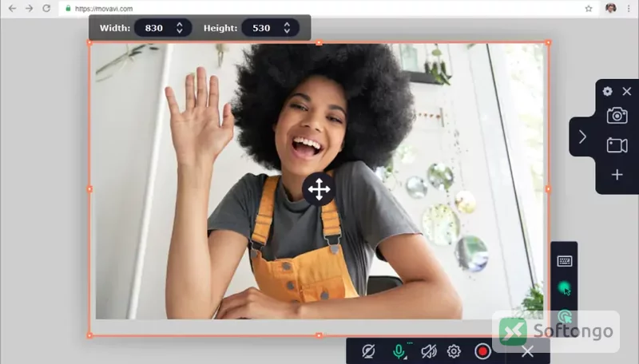The width and height of the screenshot is (639, 364).
Task: Toggle the webcam off icon
Action: tap(368, 351)
